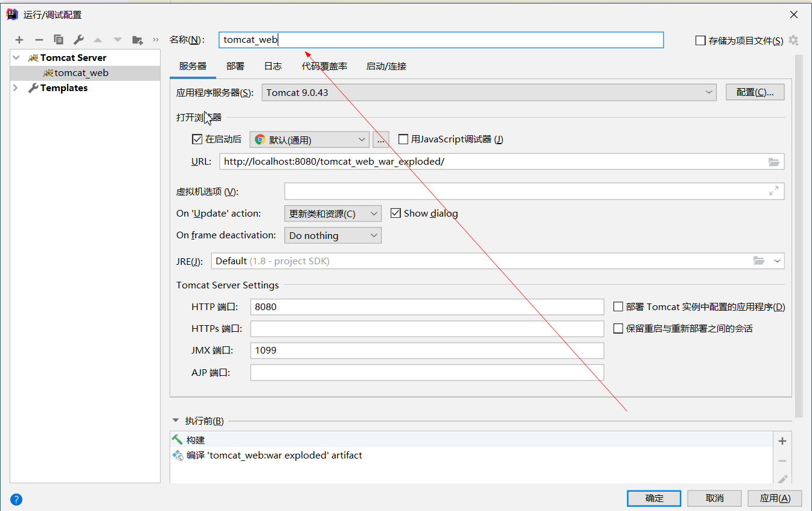The width and height of the screenshot is (812, 511).
Task: Click the 虚拟机选项 input field
Action: pos(534,191)
